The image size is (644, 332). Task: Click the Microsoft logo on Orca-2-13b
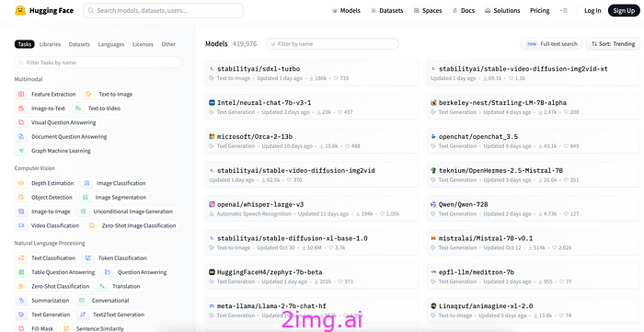coord(212,137)
